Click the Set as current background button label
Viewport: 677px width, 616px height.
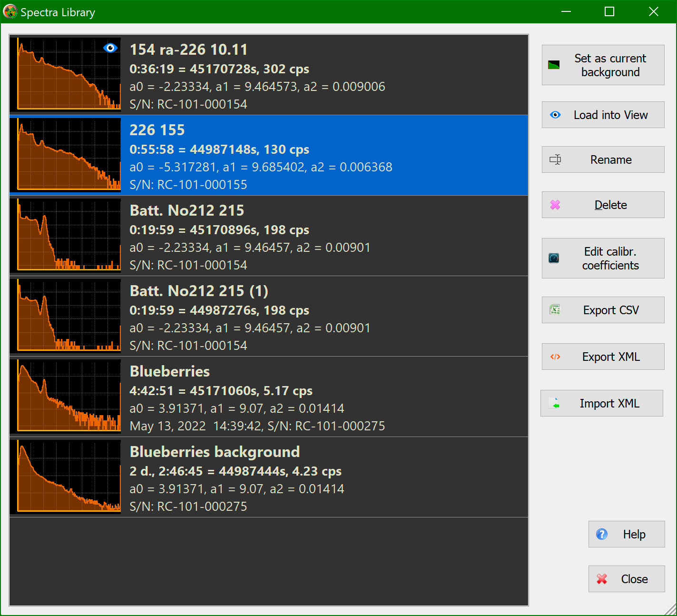click(610, 65)
